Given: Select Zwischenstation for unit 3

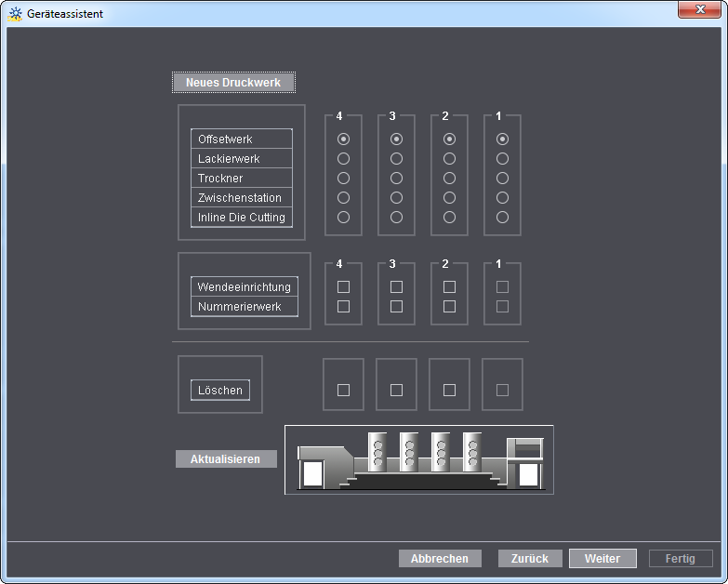Looking at the screenshot, I should [x=396, y=198].
